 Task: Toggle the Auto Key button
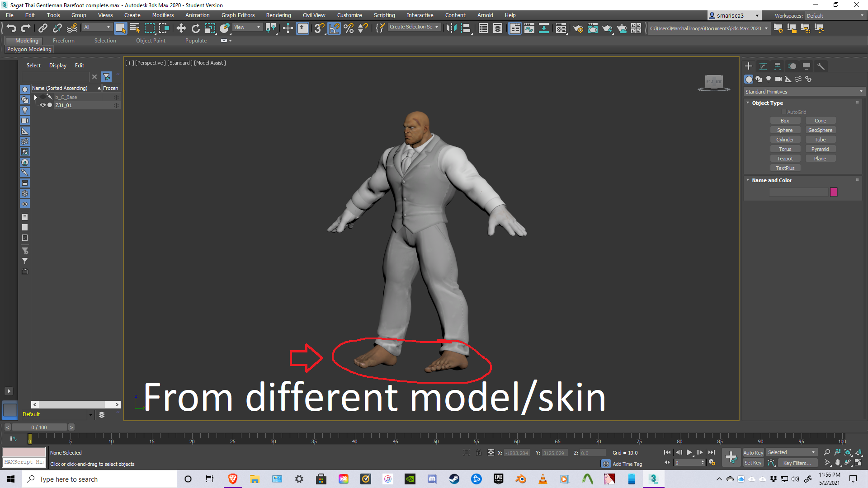753,452
